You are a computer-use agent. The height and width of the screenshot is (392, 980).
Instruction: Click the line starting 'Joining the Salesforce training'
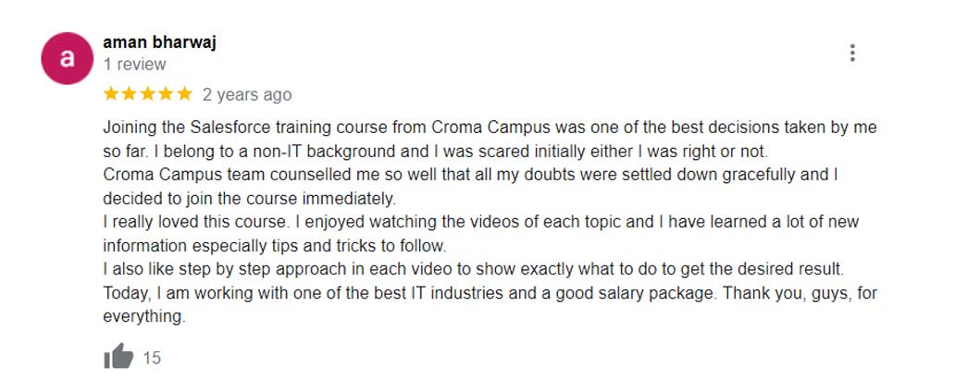pyautogui.click(x=490, y=127)
